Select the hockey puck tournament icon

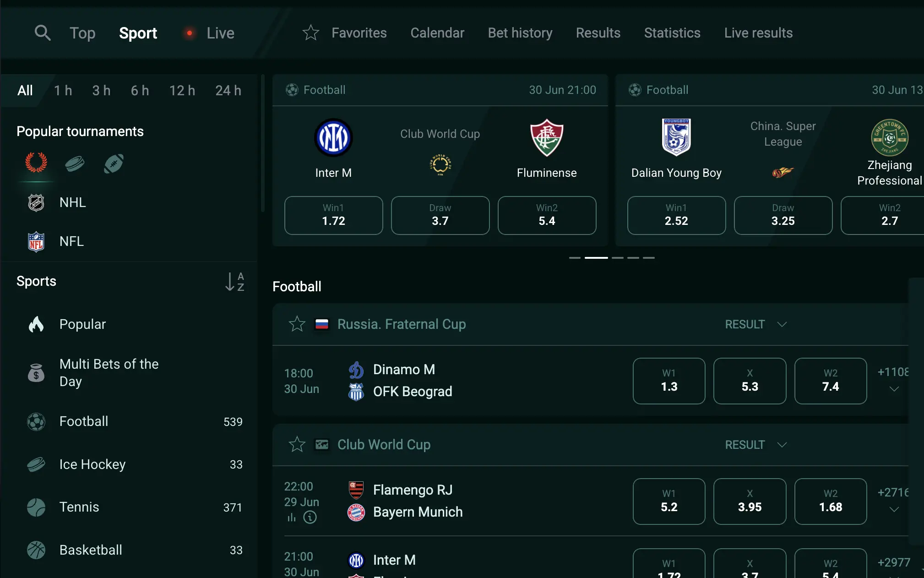pyautogui.click(x=75, y=164)
